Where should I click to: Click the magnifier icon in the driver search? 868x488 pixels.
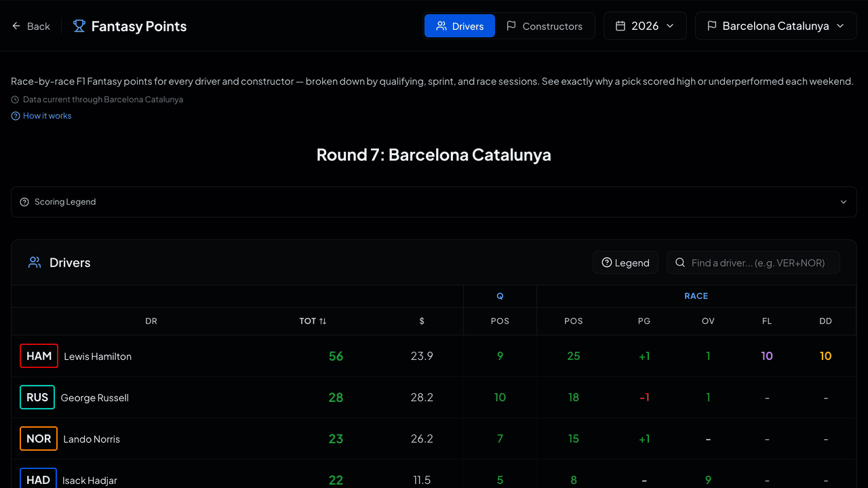pos(680,262)
